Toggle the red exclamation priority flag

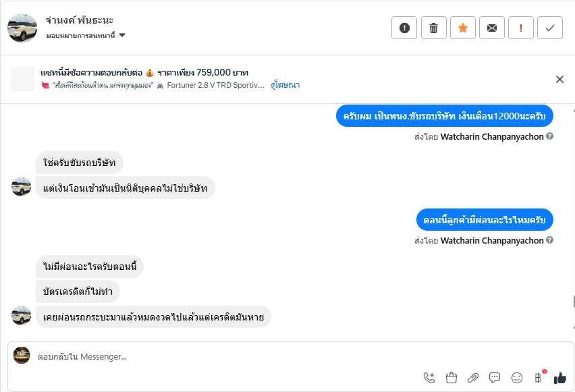[x=521, y=28]
